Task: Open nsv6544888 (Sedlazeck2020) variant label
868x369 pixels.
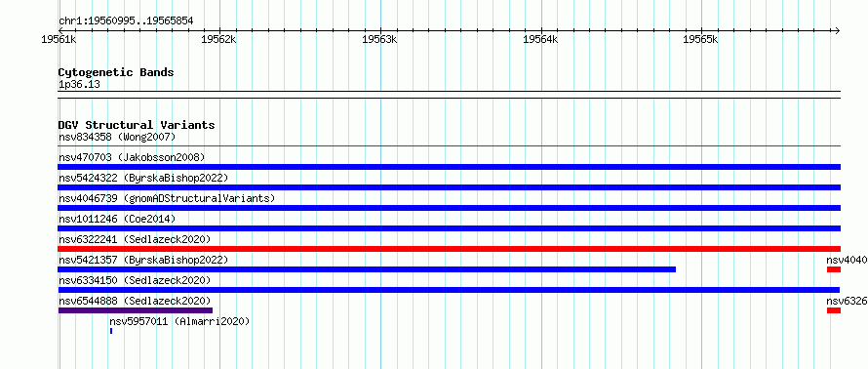Action: [135, 301]
